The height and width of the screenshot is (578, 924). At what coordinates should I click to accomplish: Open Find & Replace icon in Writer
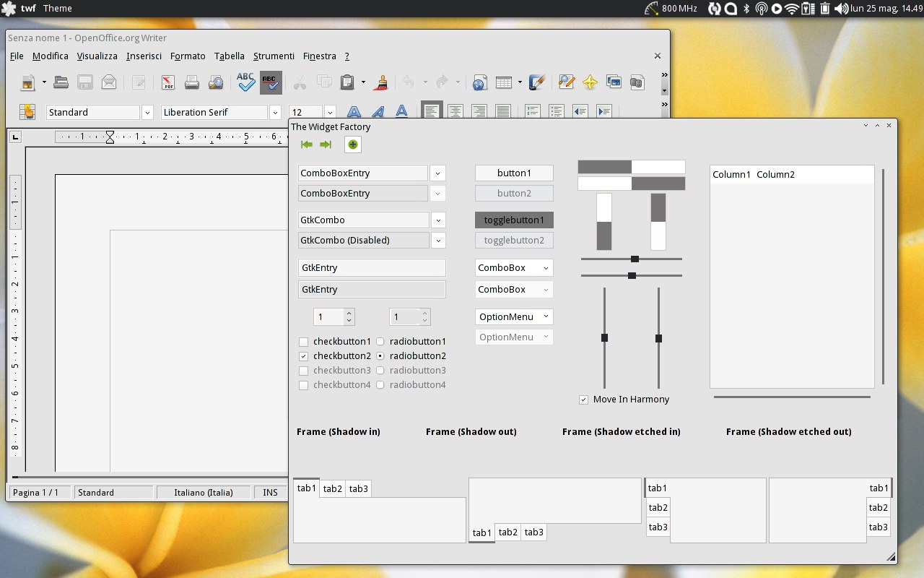[x=567, y=82]
